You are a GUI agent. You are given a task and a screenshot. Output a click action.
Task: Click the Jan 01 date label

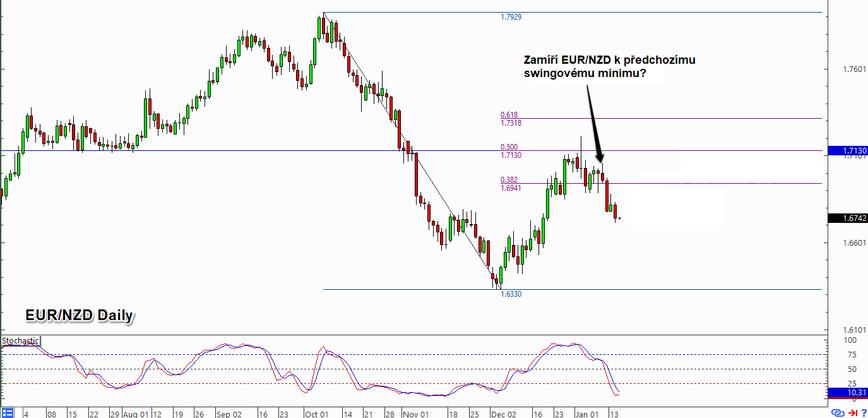[x=586, y=414]
